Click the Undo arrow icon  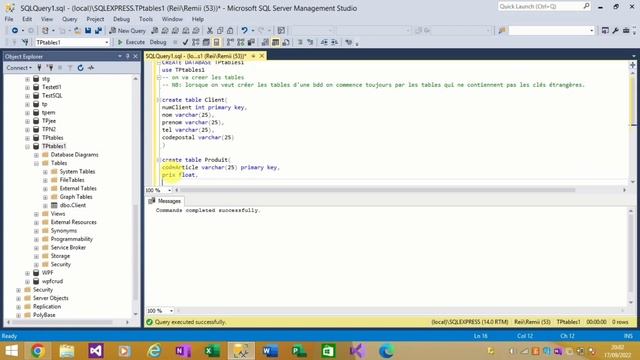[x=244, y=31]
